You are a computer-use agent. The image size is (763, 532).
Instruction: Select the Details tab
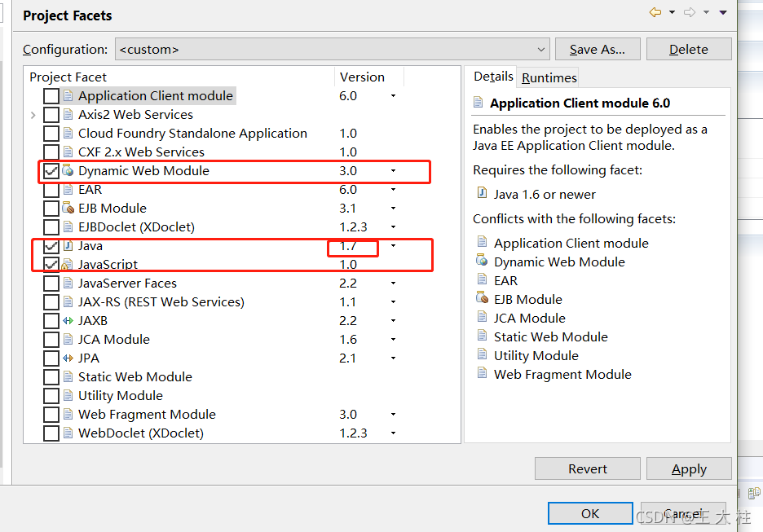(x=493, y=77)
